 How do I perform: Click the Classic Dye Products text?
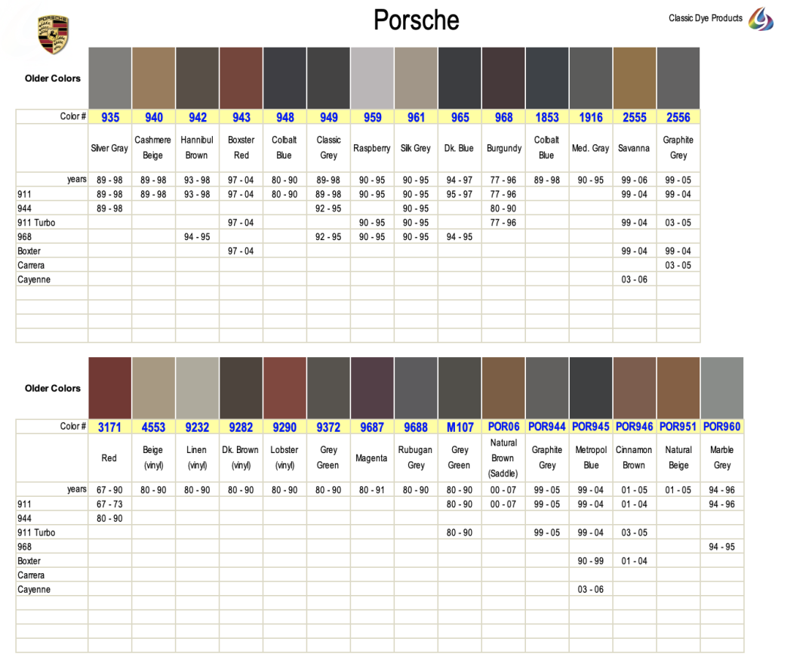coord(705,18)
